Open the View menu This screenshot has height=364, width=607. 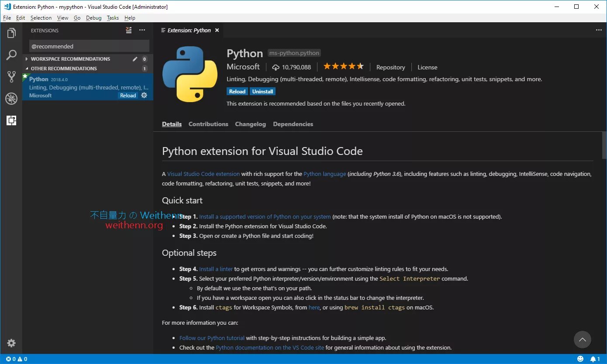tap(63, 18)
